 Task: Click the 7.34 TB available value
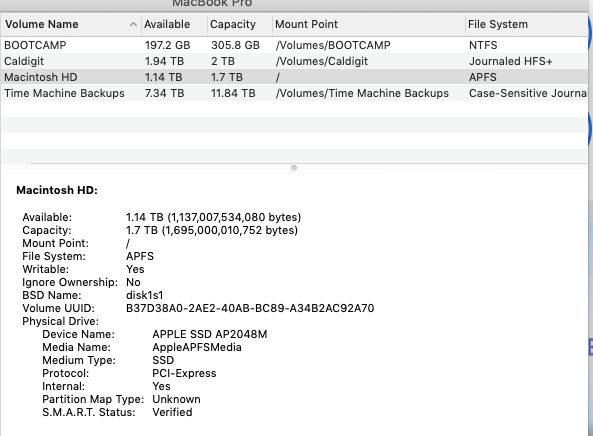165,93
